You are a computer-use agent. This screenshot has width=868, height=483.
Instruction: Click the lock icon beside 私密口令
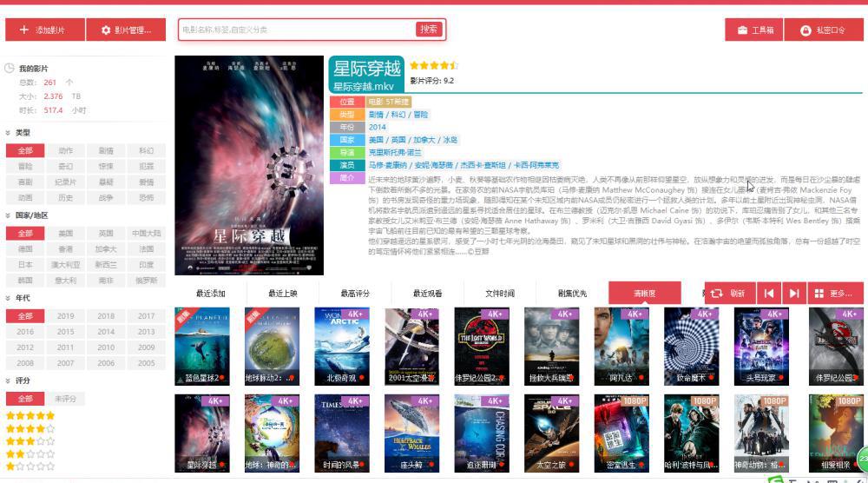(806, 30)
